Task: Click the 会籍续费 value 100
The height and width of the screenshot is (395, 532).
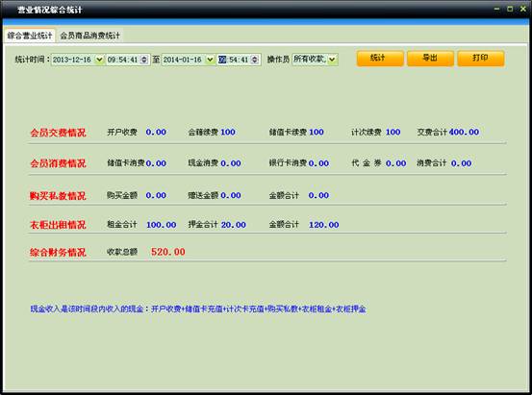Action: point(228,132)
